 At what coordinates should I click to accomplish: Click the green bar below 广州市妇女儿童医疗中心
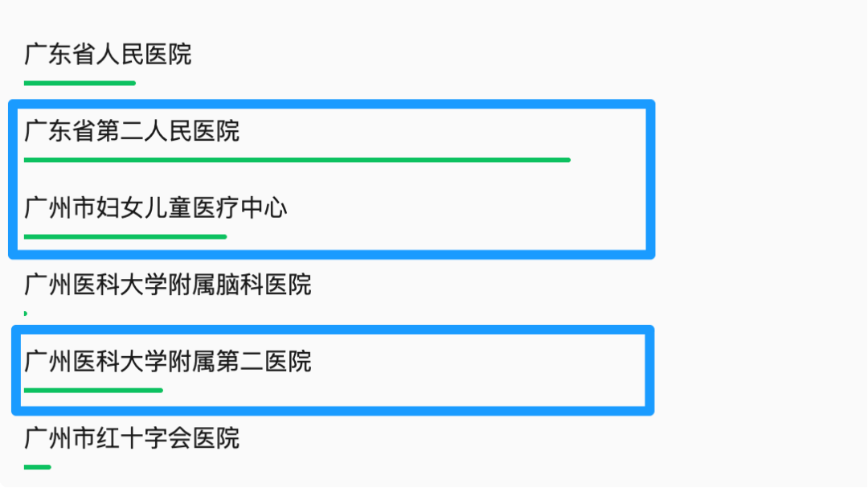pos(125,236)
